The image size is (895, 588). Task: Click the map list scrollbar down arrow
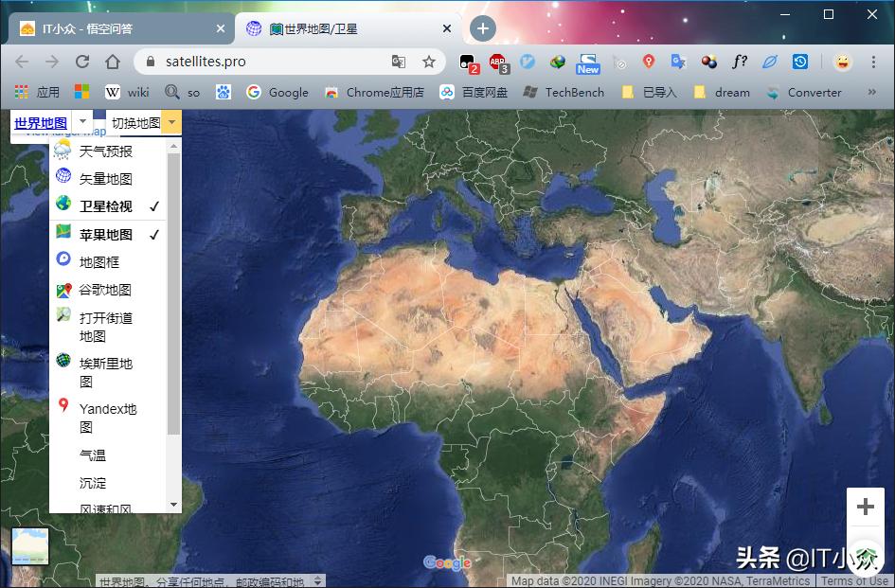coord(173,506)
